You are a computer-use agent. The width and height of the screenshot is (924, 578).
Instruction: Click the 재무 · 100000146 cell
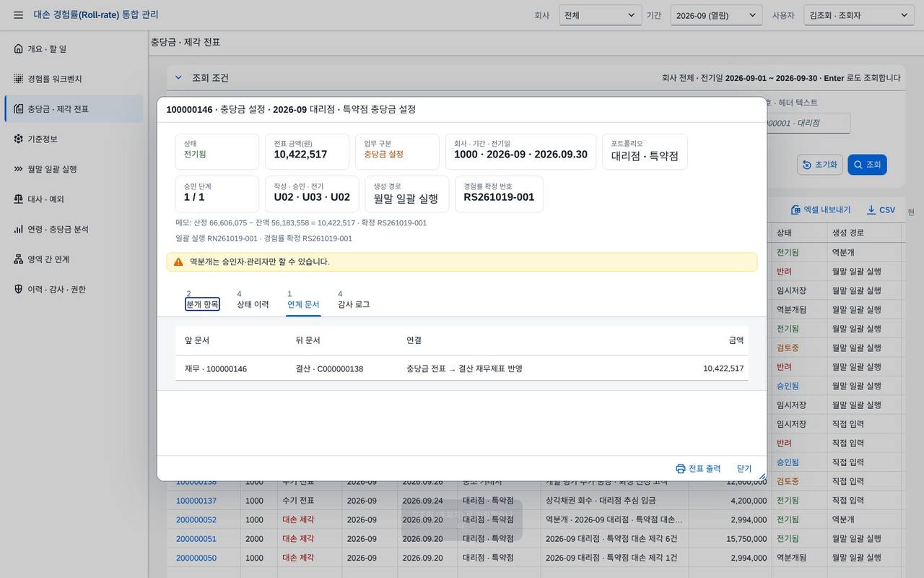[216, 368]
